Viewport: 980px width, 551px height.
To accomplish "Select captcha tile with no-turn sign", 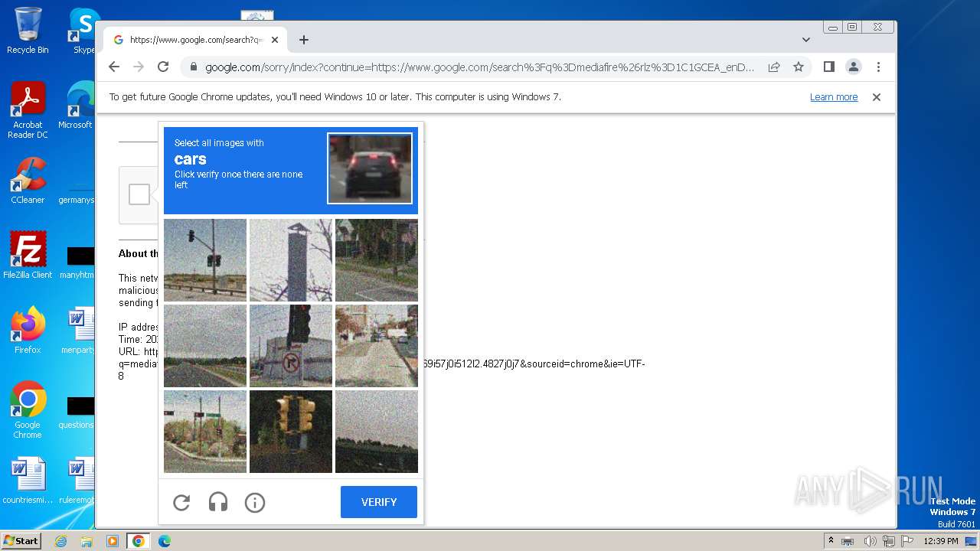I will point(291,346).
